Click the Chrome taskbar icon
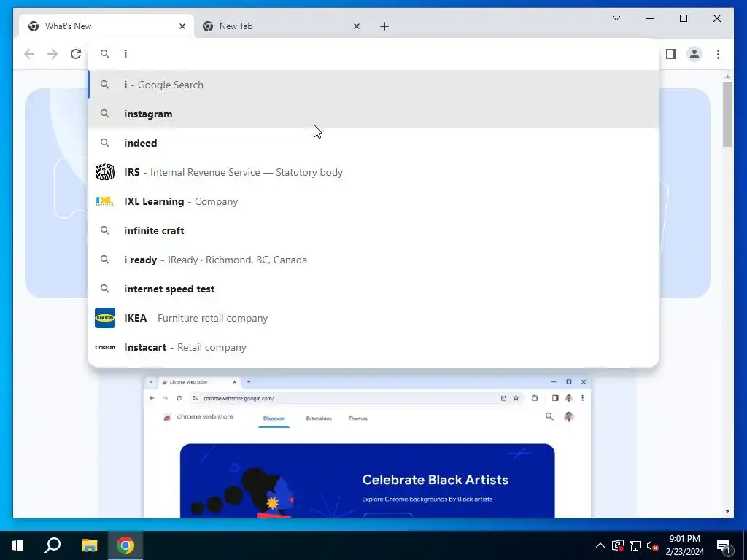 [125, 545]
